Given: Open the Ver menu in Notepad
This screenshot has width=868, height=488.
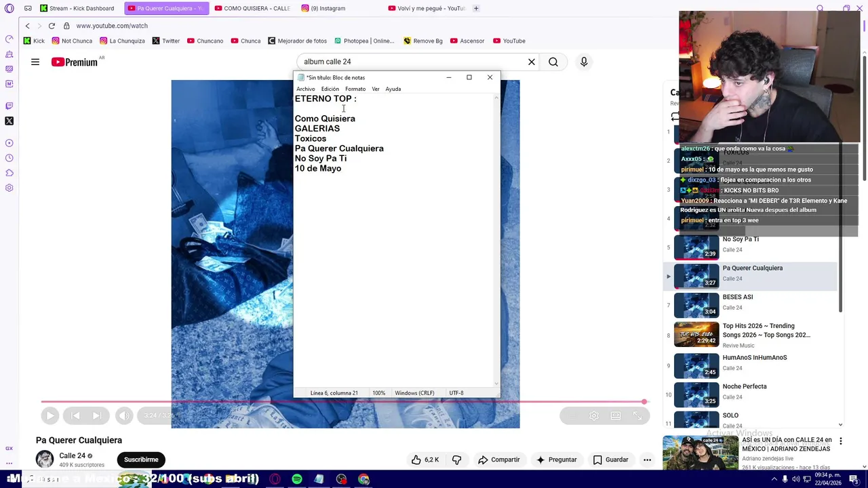Looking at the screenshot, I should 376,89.
